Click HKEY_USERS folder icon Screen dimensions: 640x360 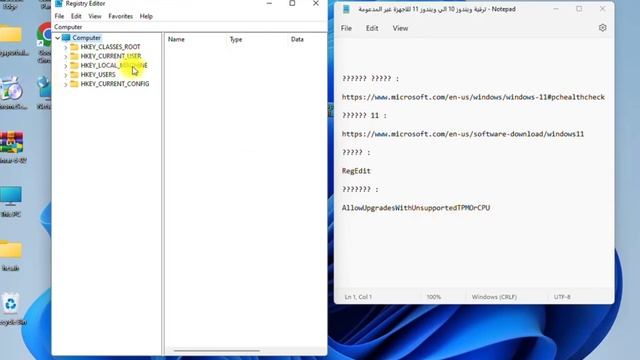tap(74, 74)
